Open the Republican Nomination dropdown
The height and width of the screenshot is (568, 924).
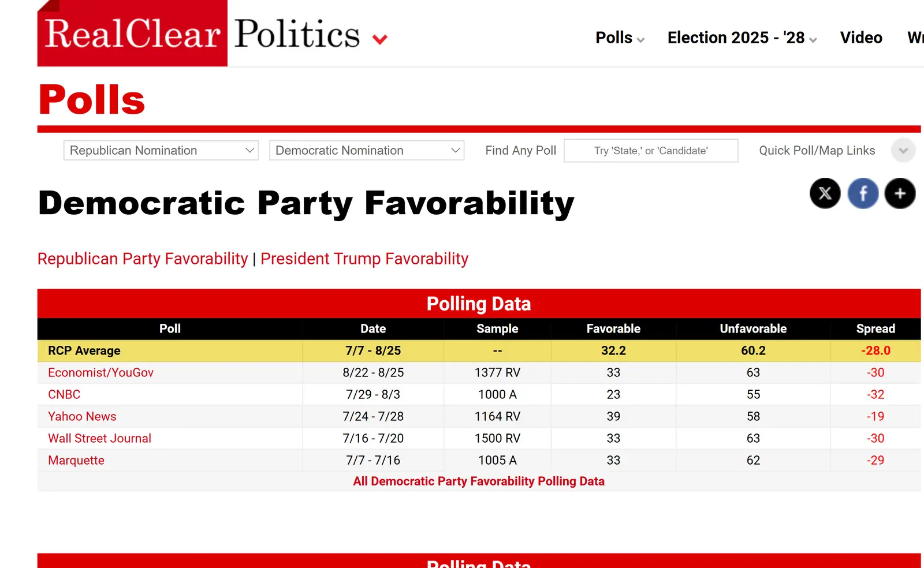161,151
